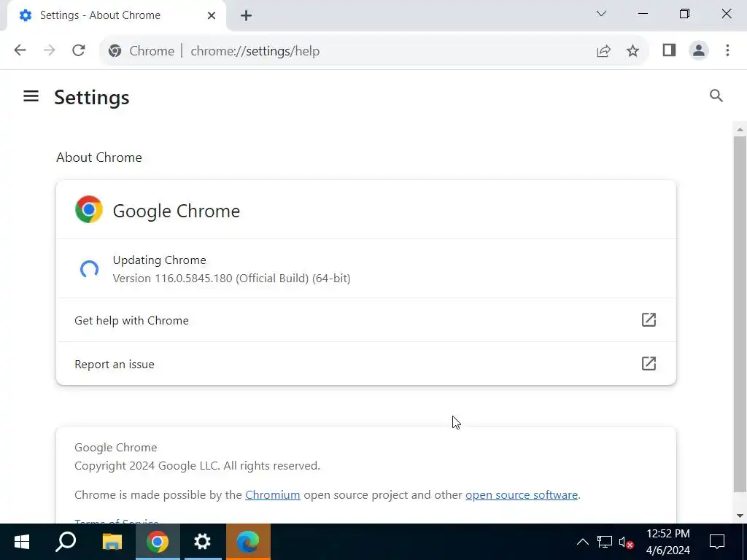The height and width of the screenshot is (560, 747).
Task: Reload the About Chrome page
Action: 79,50
